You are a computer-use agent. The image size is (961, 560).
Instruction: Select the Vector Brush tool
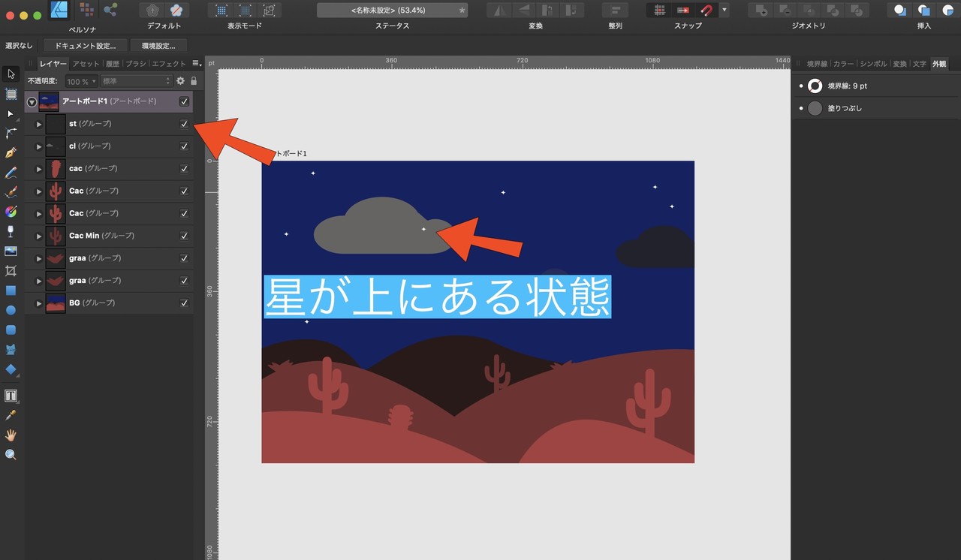pos(11,192)
